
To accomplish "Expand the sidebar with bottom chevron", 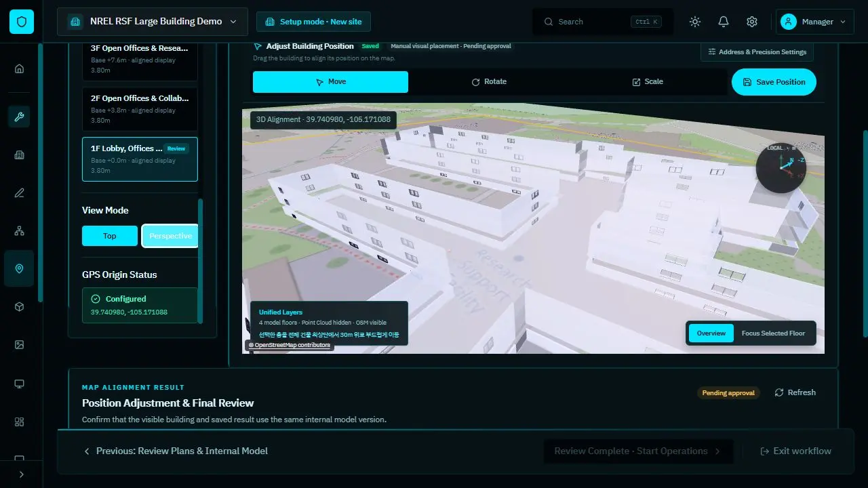I will (x=21, y=474).
